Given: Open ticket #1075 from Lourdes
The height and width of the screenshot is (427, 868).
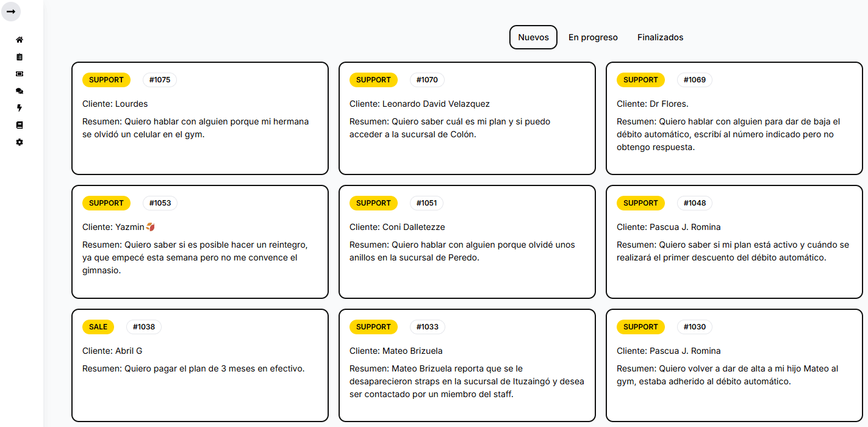Looking at the screenshot, I should click(x=199, y=118).
